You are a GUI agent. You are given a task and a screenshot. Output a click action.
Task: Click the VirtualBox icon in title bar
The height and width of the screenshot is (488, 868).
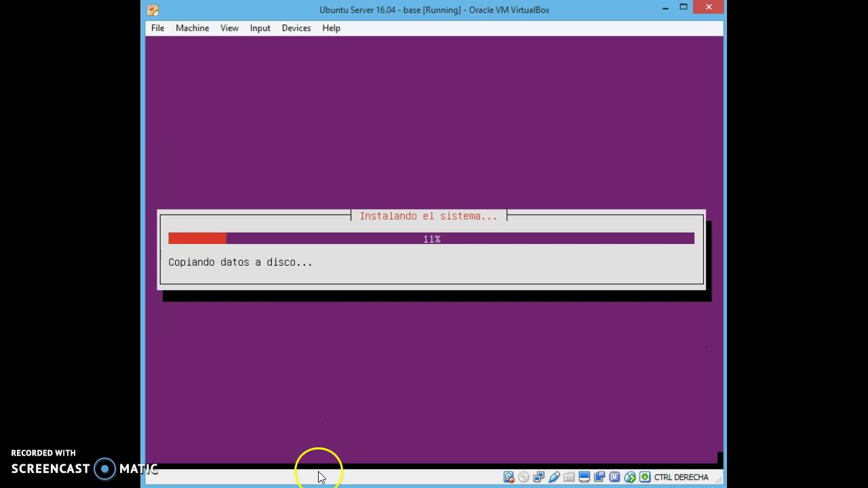pyautogui.click(x=153, y=9)
